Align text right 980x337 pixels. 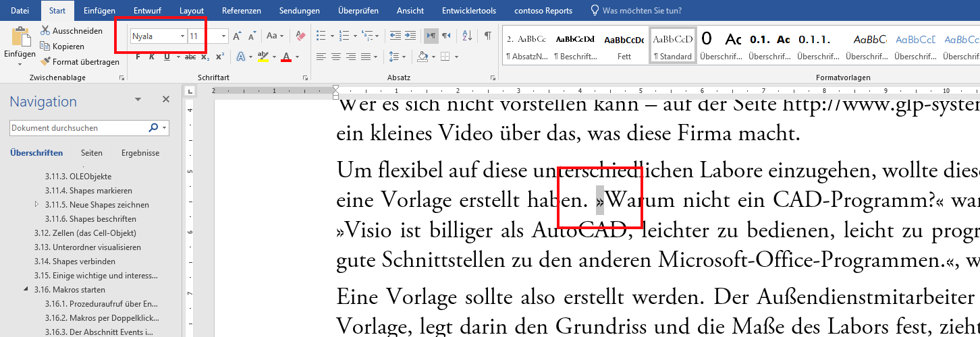pos(351,57)
